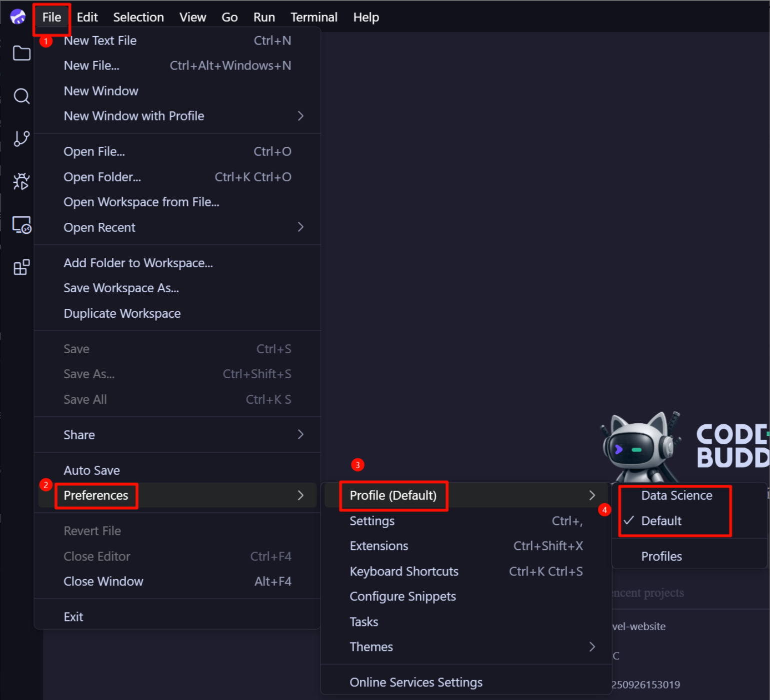Open Online Services Settings
Image resolution: width=770 pixels, height=700 pixels.
(x=415, y=682)
